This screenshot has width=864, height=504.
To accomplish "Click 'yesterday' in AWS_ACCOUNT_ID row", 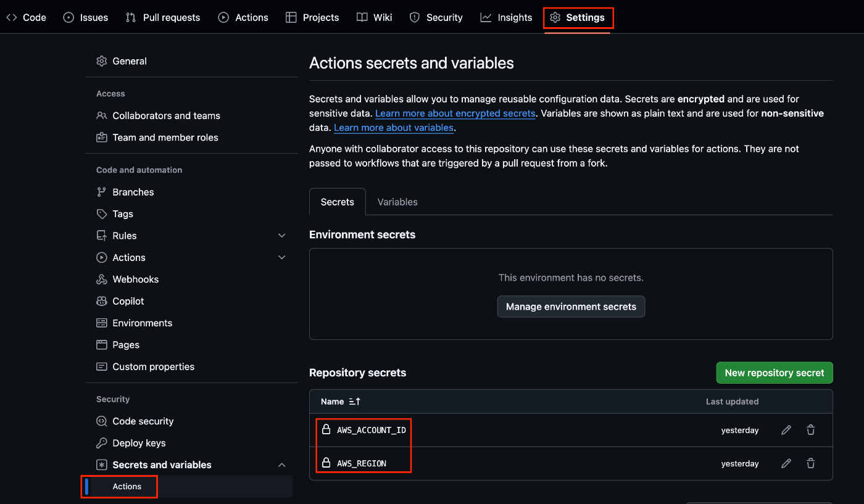I will point(740,430).
